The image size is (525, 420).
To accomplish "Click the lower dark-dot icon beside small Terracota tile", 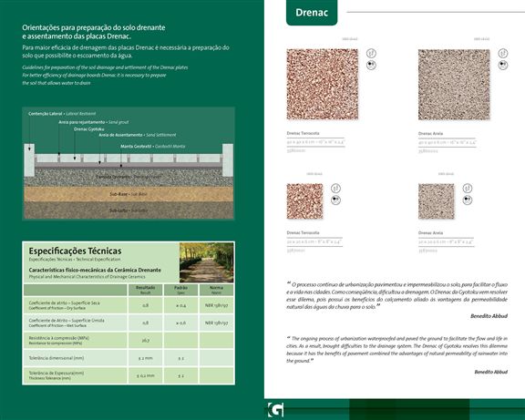I will 335,200.
